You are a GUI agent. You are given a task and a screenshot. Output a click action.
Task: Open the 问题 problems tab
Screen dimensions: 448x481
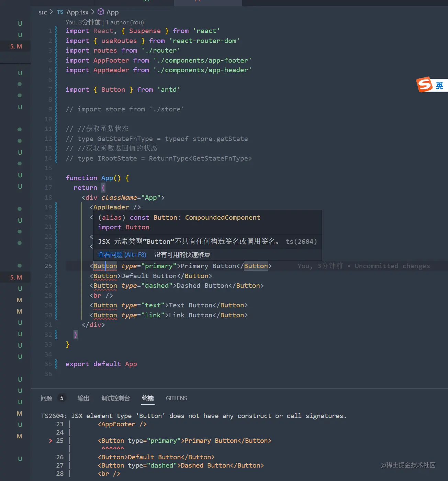tap(46, 398)
